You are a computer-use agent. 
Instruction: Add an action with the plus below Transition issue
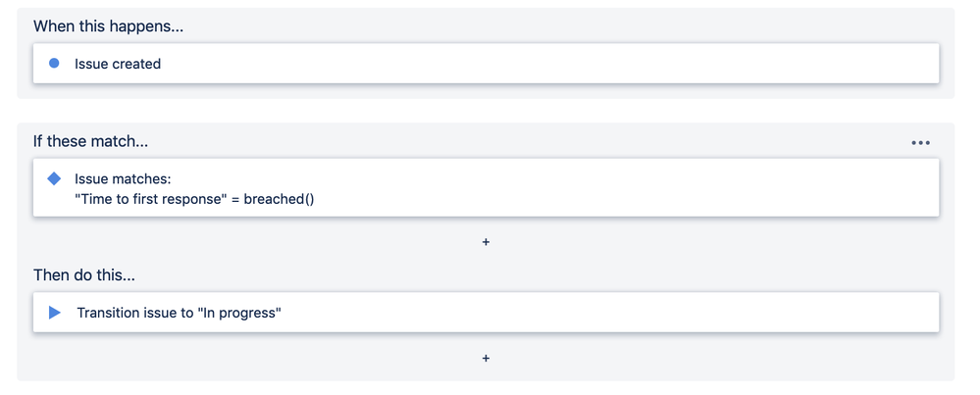486,358
